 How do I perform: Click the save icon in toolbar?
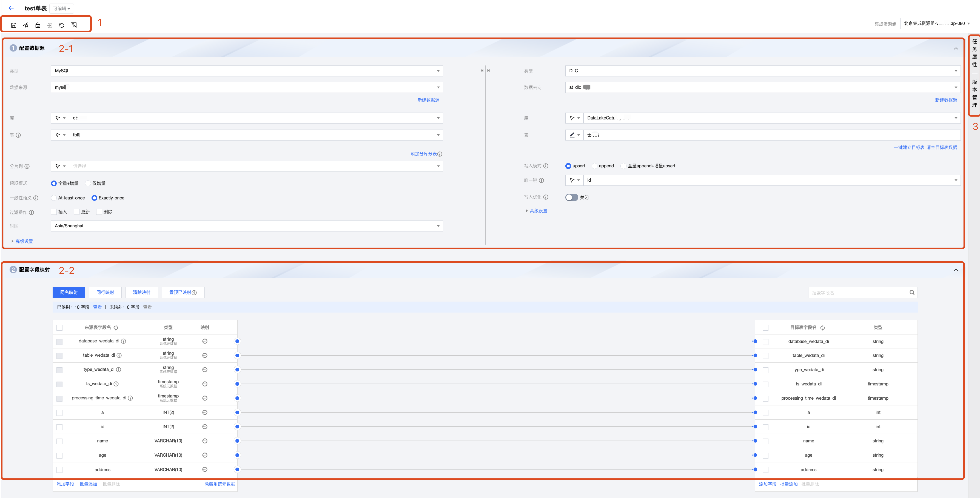pyautogui.click(x=14, y=25)
